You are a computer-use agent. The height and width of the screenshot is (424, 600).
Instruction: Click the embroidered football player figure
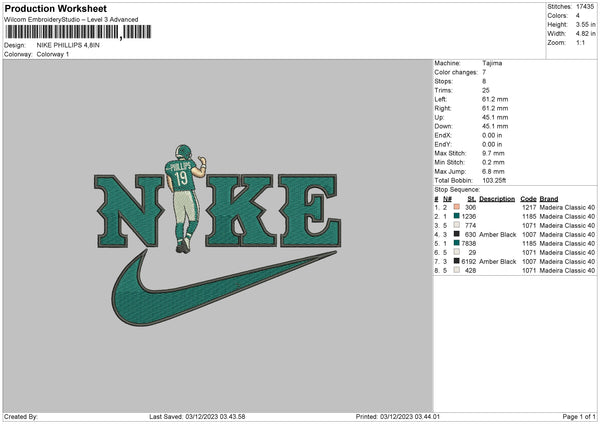(186, 199)
